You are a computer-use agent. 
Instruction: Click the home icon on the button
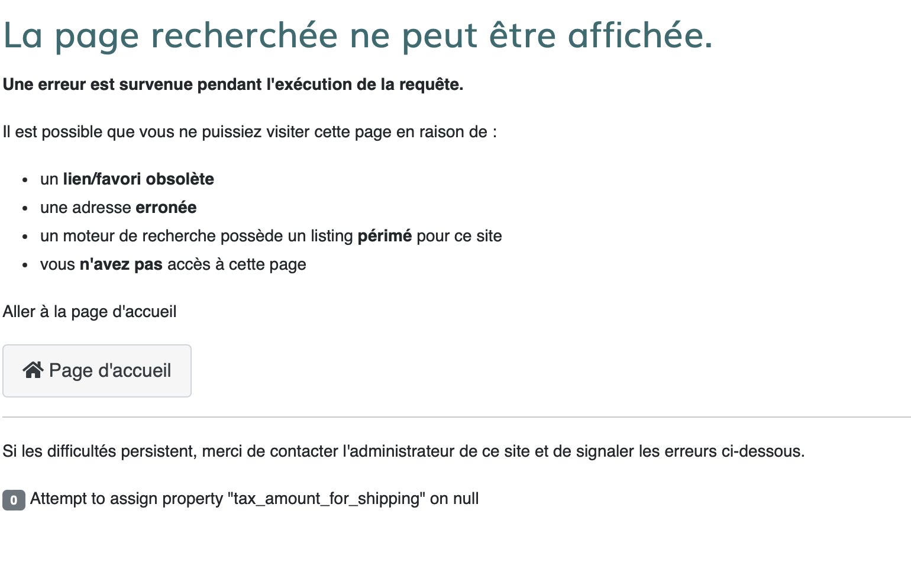pyautogui.click(x=33, y=370)
